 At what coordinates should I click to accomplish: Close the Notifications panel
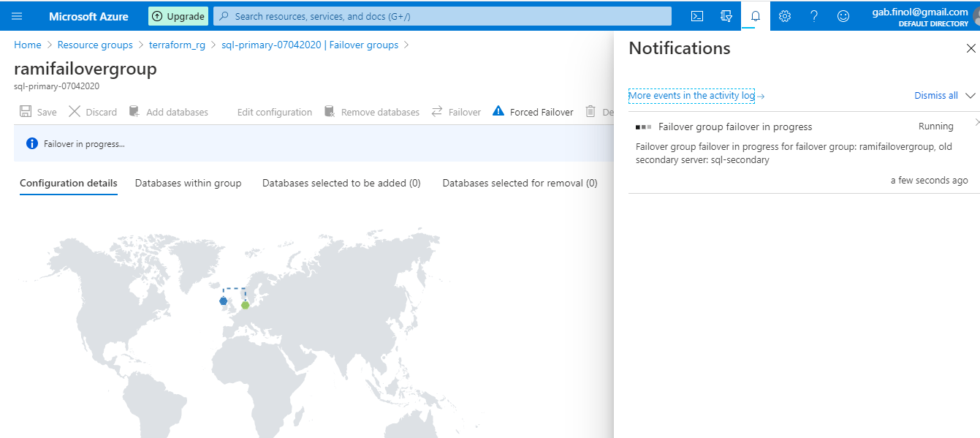[x=970, y=48]
